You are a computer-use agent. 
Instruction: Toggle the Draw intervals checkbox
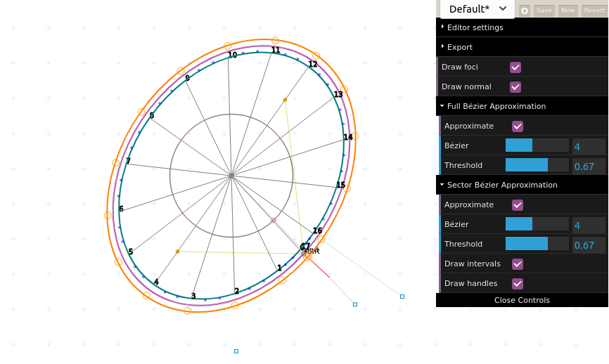tap(518, 264)
